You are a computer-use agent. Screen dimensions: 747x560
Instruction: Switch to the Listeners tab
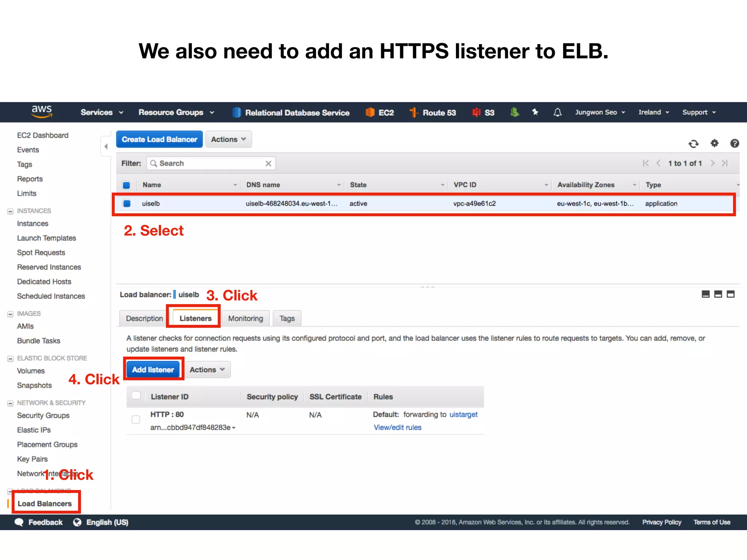point(195,318)
